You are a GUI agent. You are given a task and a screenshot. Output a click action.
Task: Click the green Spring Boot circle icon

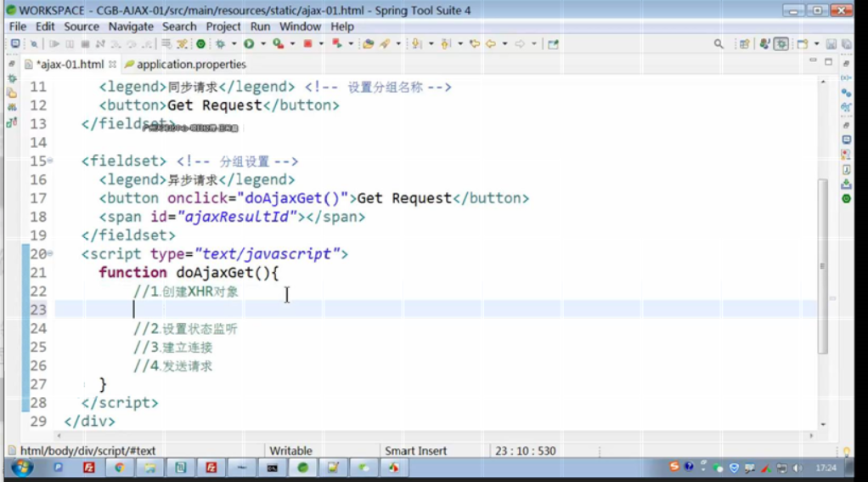pos(201,43)
